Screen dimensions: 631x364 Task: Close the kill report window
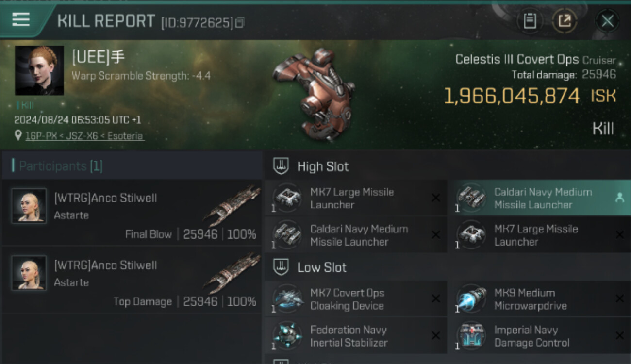pos(607,21)
